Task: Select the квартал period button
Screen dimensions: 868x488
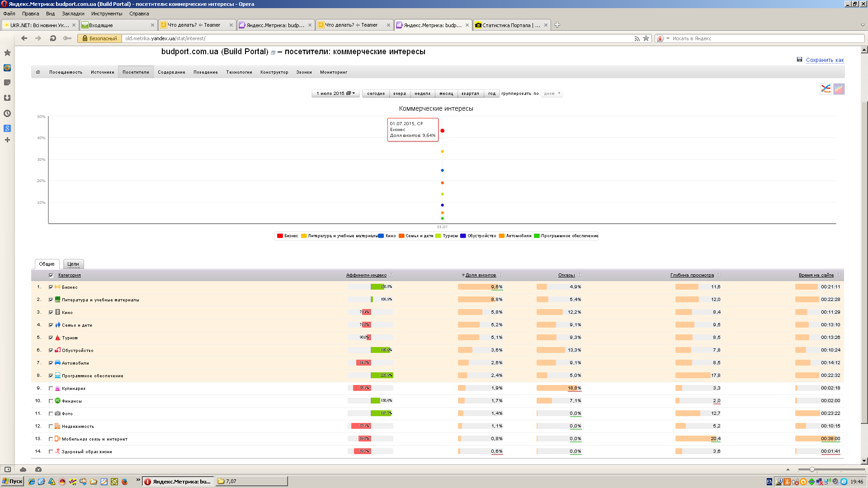Action: [x=470, y=94]
